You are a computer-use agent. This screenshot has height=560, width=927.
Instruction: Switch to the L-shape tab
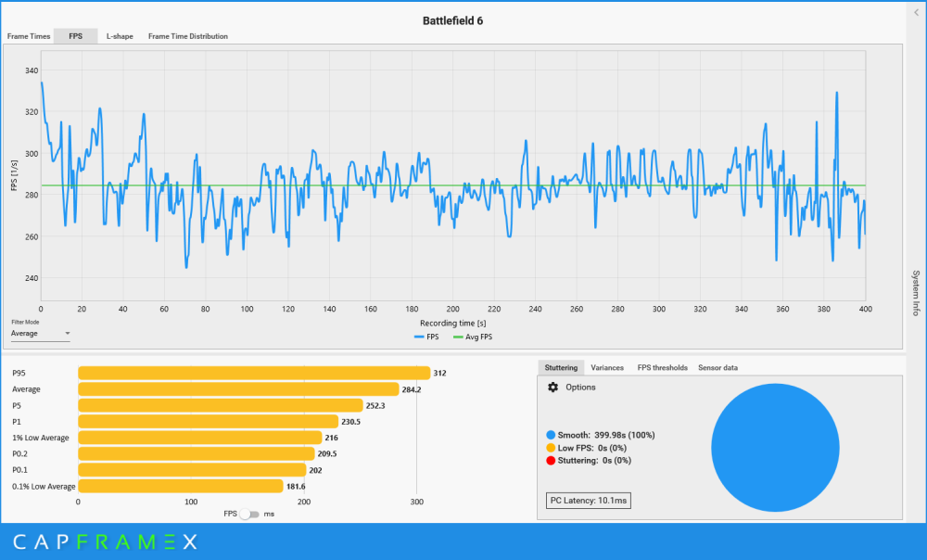pos(120,36)
